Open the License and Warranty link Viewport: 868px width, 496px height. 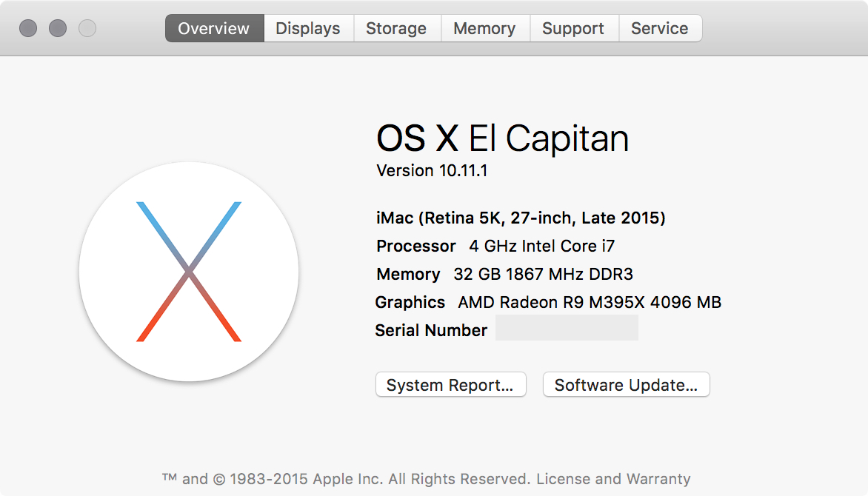(x=613, y=479)
